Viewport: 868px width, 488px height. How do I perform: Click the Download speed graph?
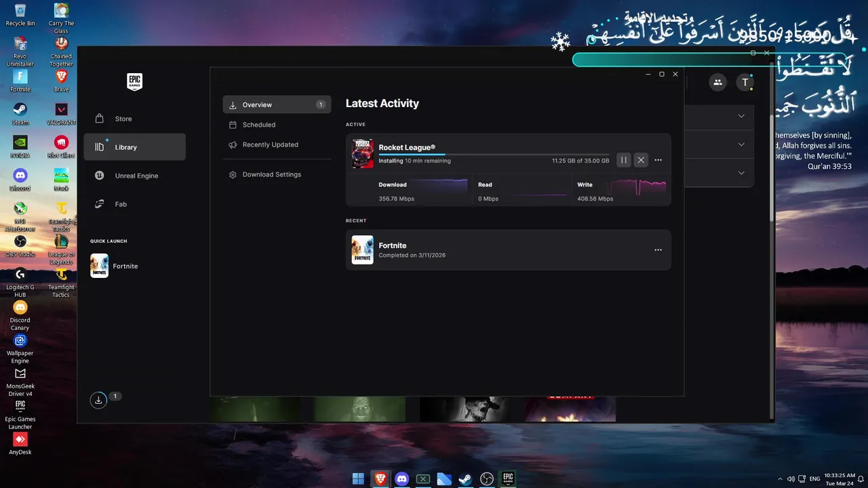pos(439,186)
